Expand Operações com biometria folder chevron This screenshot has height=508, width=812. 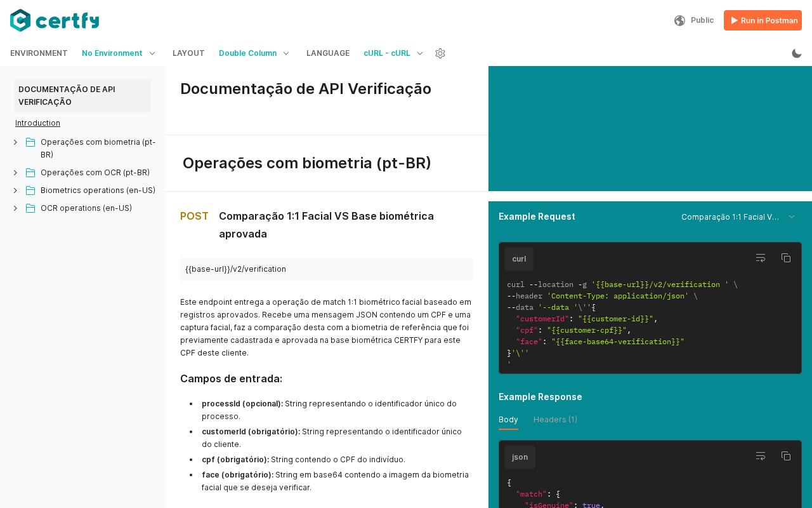point(15,142)
